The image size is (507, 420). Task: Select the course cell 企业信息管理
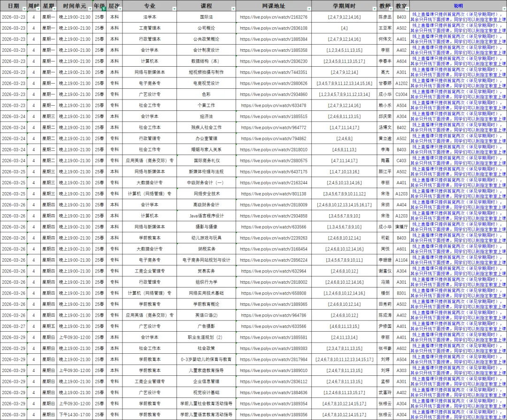tap(206, 381)
